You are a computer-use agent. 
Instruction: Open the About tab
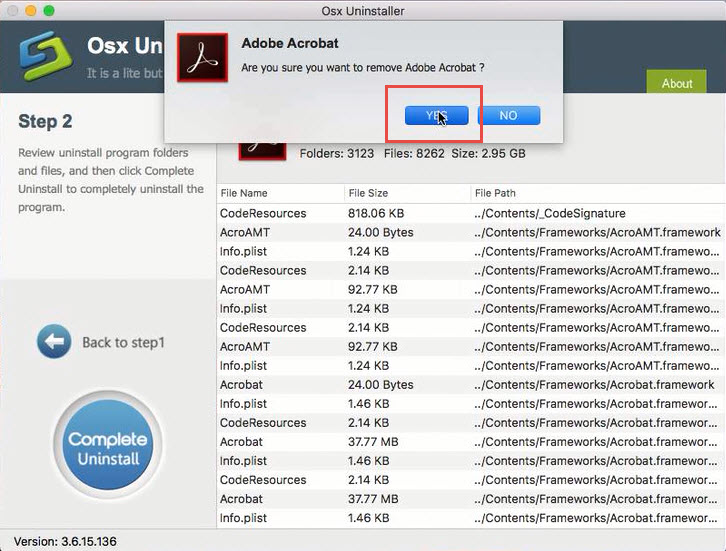coord(677,83)
